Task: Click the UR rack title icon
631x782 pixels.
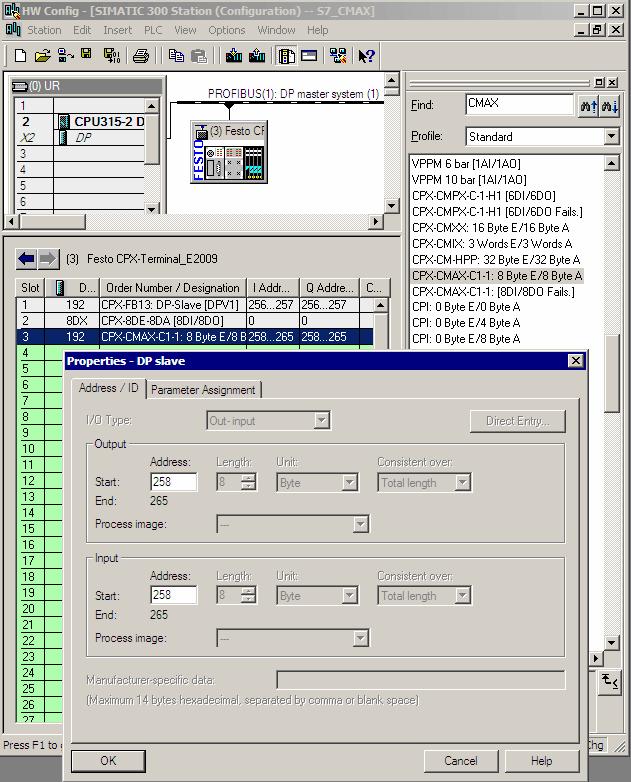Action: [19, 86]
